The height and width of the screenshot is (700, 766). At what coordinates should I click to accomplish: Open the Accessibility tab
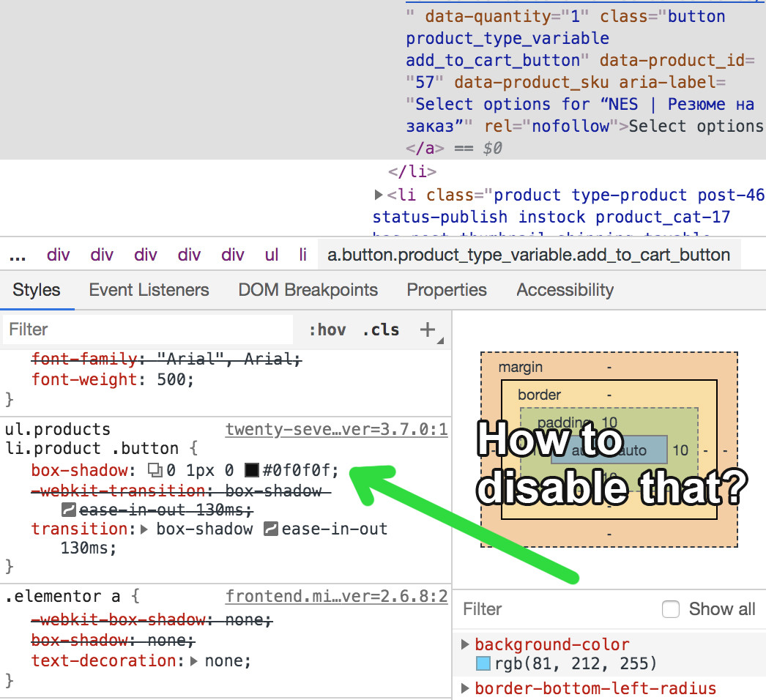(x=565, y=290)
